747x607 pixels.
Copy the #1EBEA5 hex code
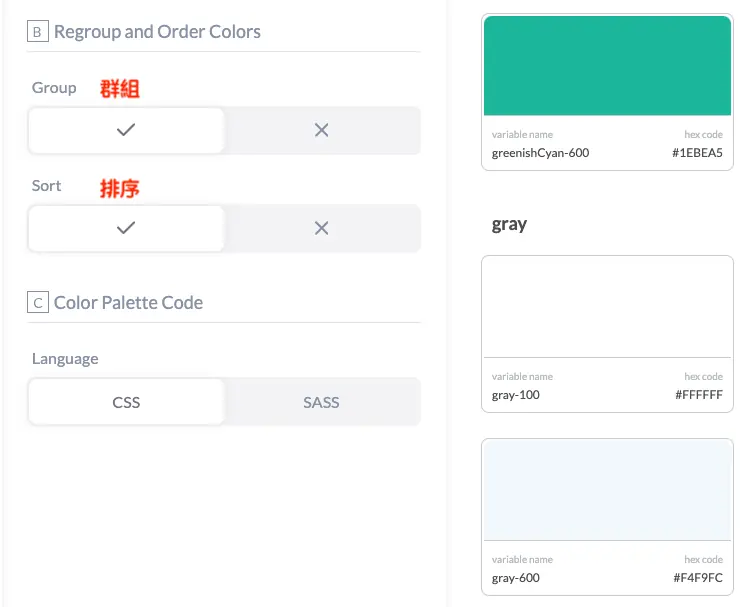coord(697,153)
